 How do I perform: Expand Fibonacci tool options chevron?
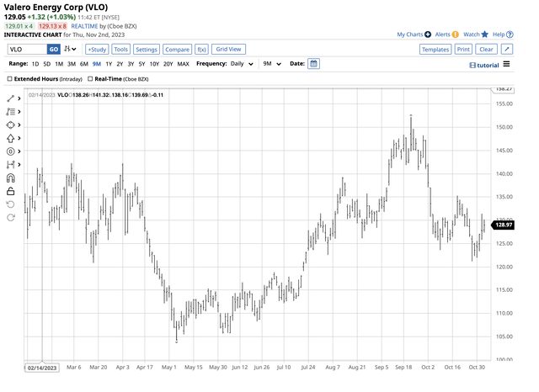click(19, 112)
